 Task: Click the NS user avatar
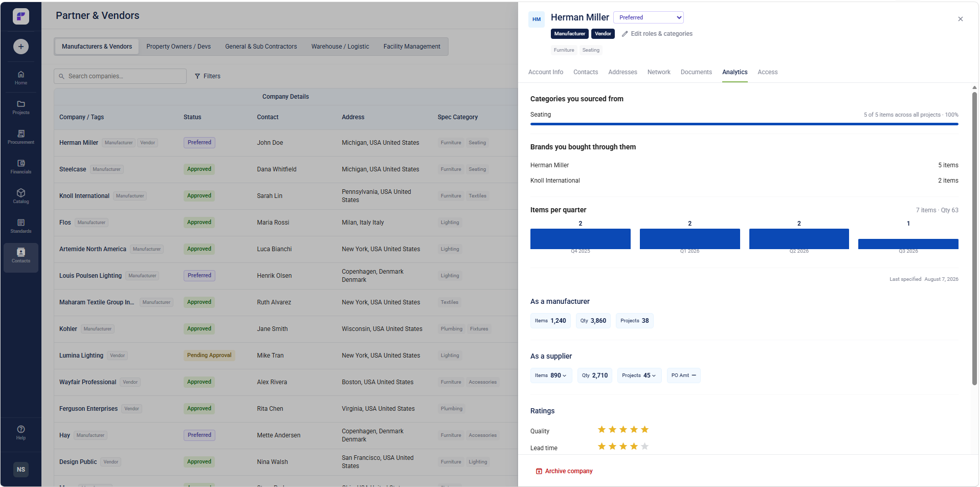click(x=21, y=470)
